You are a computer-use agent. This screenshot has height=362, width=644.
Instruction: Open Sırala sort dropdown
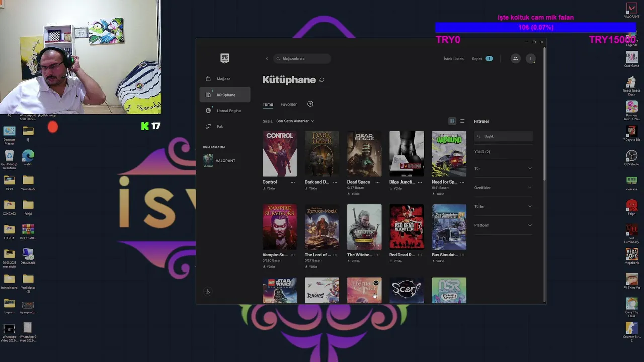point(294,121)
